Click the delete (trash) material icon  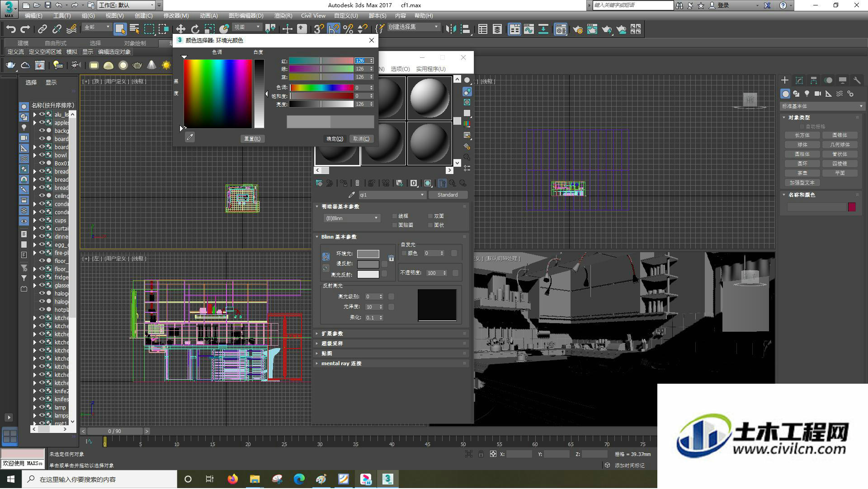(357, 183)
